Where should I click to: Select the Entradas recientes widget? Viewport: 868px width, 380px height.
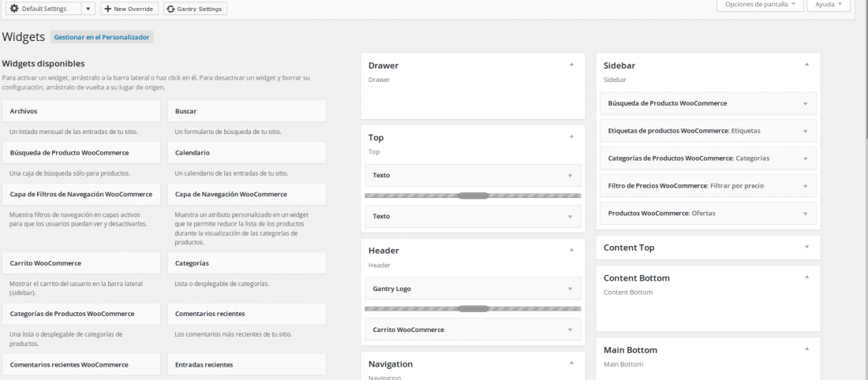[247, 364]
